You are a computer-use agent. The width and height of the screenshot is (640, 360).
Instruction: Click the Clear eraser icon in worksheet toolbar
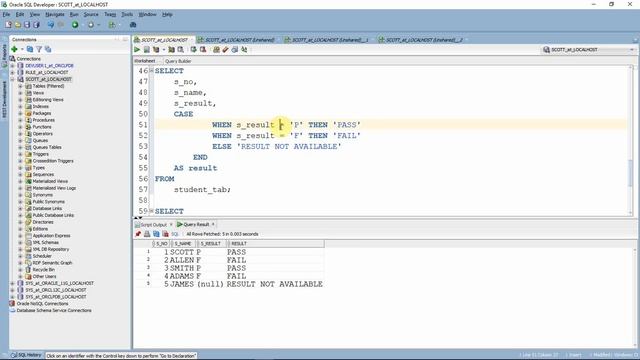[225, 50]
